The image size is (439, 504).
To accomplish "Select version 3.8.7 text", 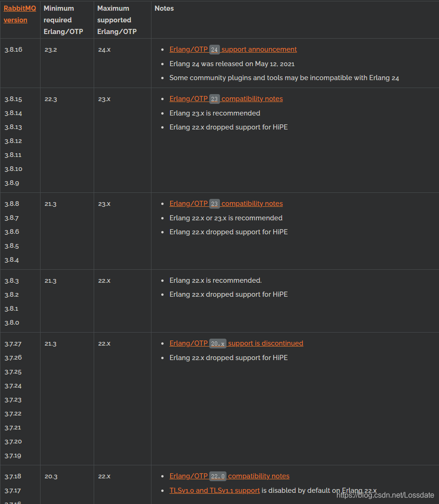I will (x=12, y=218).
